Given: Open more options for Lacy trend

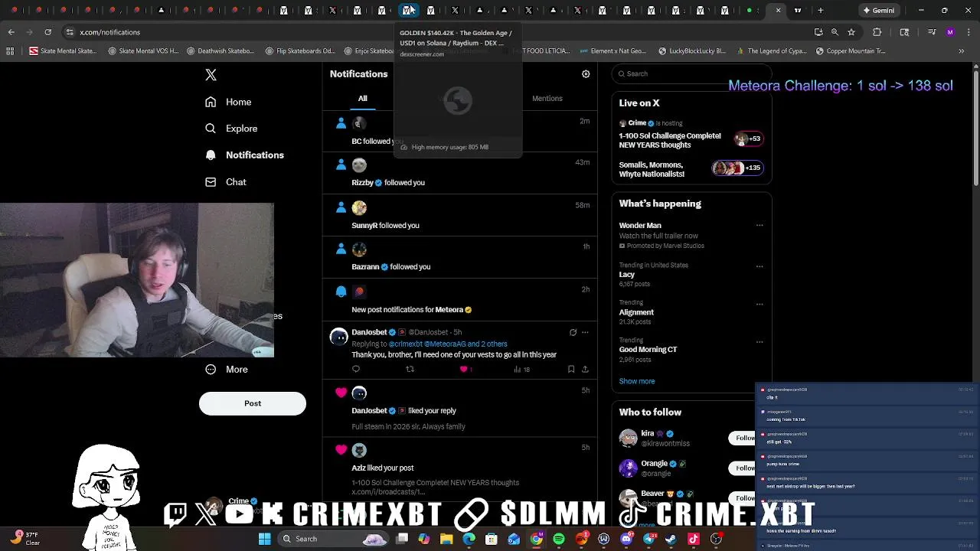Looking at the screenshot, I should pyautogui.click(x=759, y=266).
